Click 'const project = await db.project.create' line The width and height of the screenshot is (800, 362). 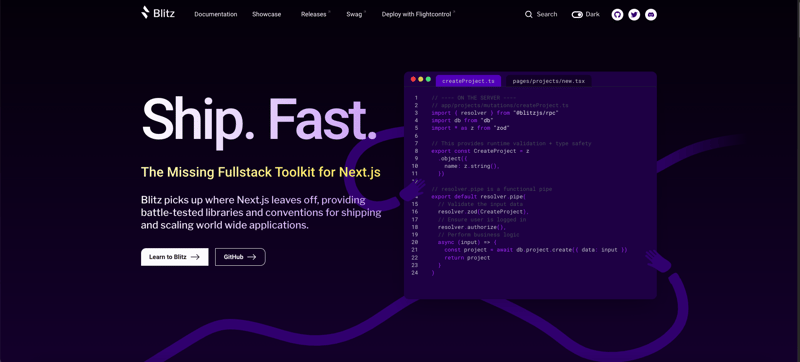coord(535,250)
